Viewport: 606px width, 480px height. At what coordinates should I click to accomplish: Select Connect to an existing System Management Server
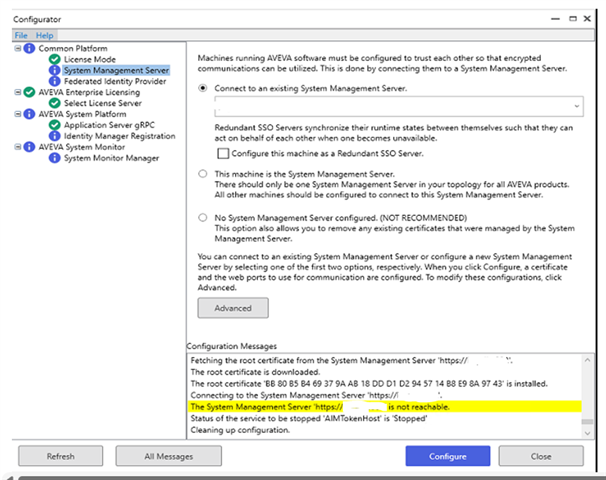(x=203, y=88)
